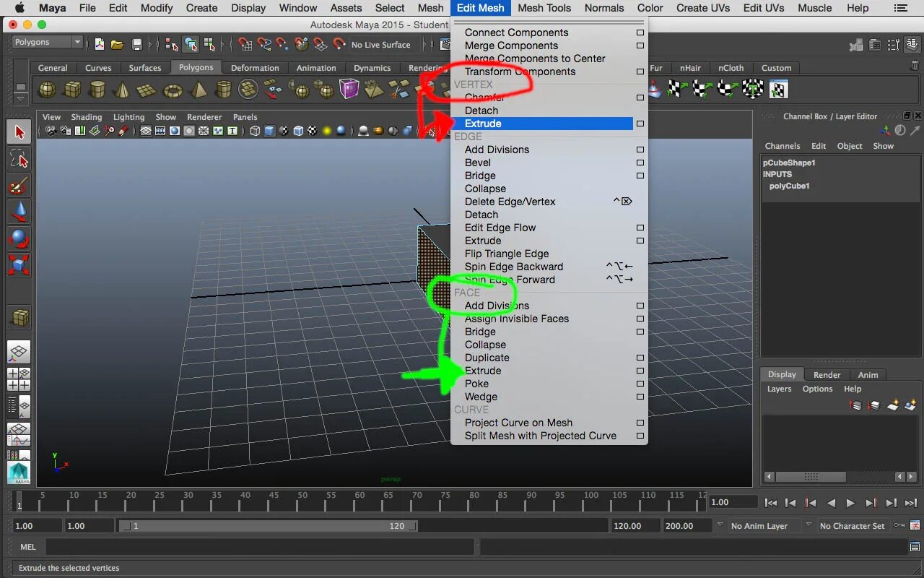Create a polygon torus from shelf
924x578 pixels.
tap(173, 90)
